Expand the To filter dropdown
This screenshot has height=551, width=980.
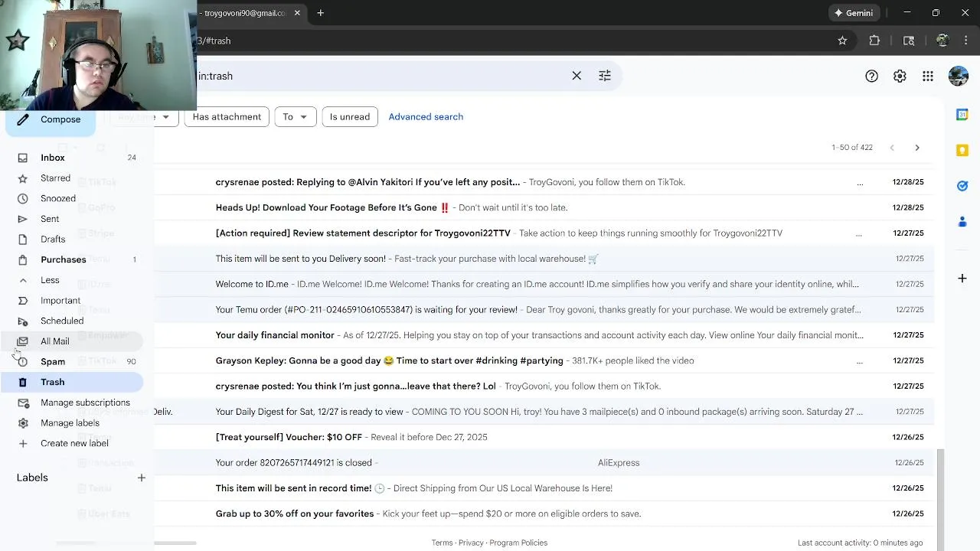(x=295, y=117)
